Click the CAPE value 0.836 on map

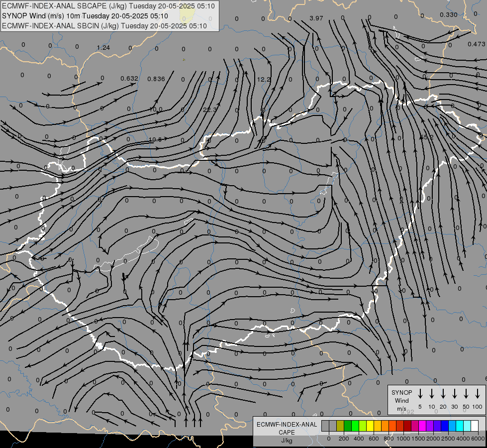[x=156, y=79]
